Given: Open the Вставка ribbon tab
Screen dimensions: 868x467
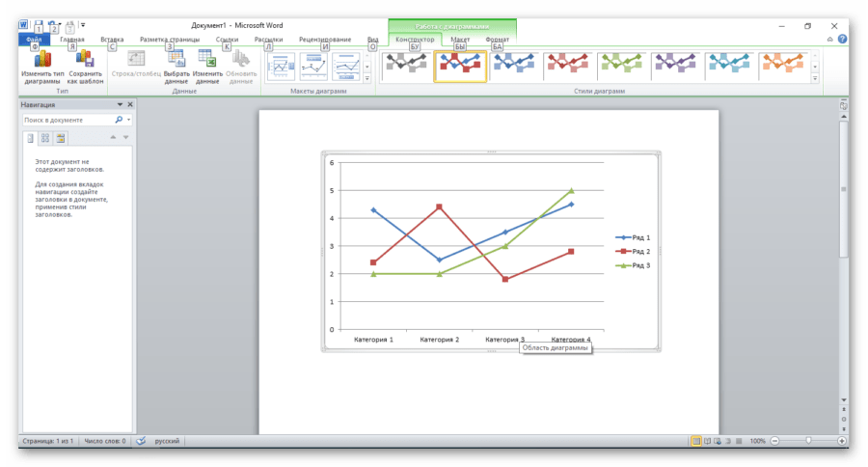Looking at the screenshot, I should click(112, 40).
